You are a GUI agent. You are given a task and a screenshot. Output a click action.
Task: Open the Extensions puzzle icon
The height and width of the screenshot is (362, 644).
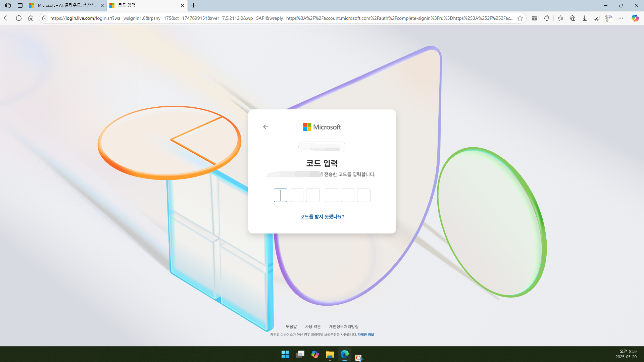tap(547, 18)
